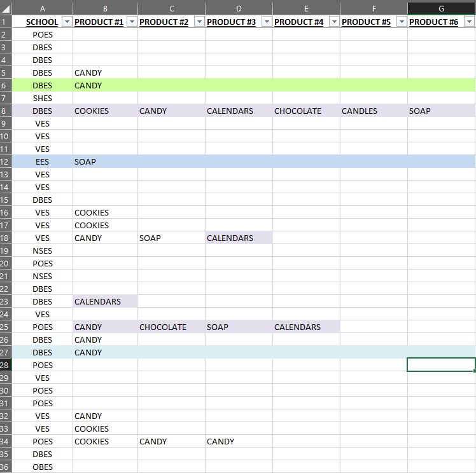
Task: Select NSES cell in row 19
Action: pos(43,250)
